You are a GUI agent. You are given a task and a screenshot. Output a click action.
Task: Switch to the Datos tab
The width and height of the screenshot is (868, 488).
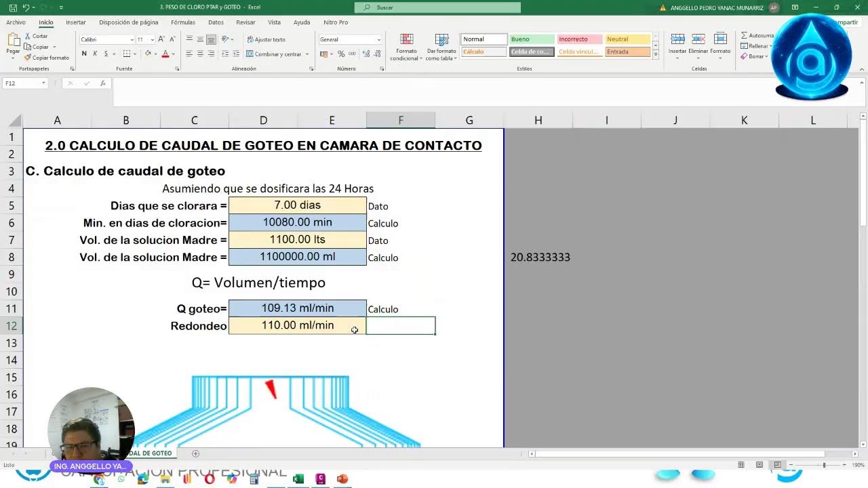[x=216, y=22]
